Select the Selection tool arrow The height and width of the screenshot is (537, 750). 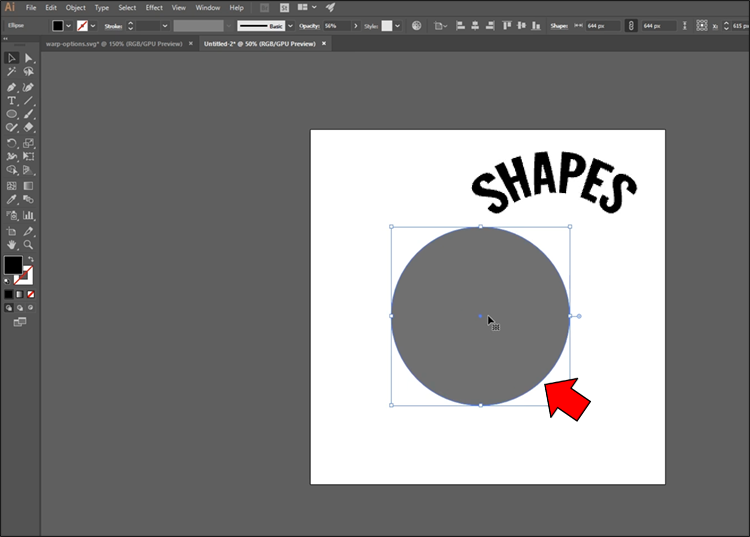coord(12,58)
